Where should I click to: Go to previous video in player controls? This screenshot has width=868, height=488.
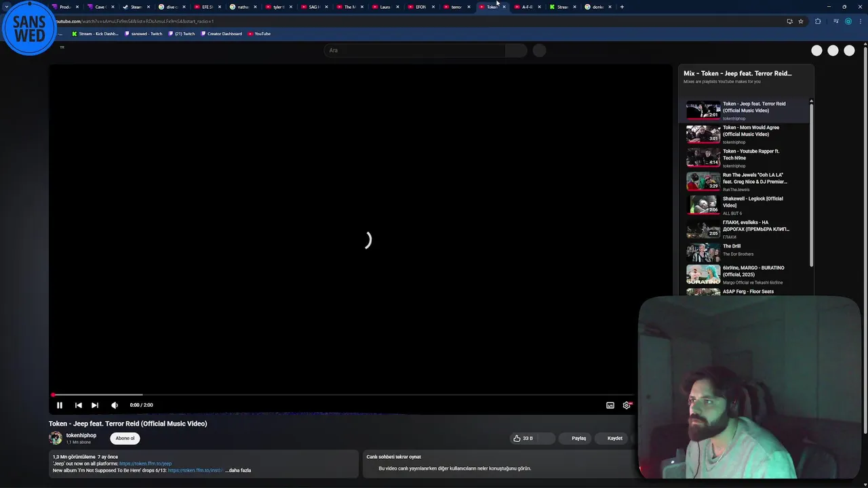[78, 405]
